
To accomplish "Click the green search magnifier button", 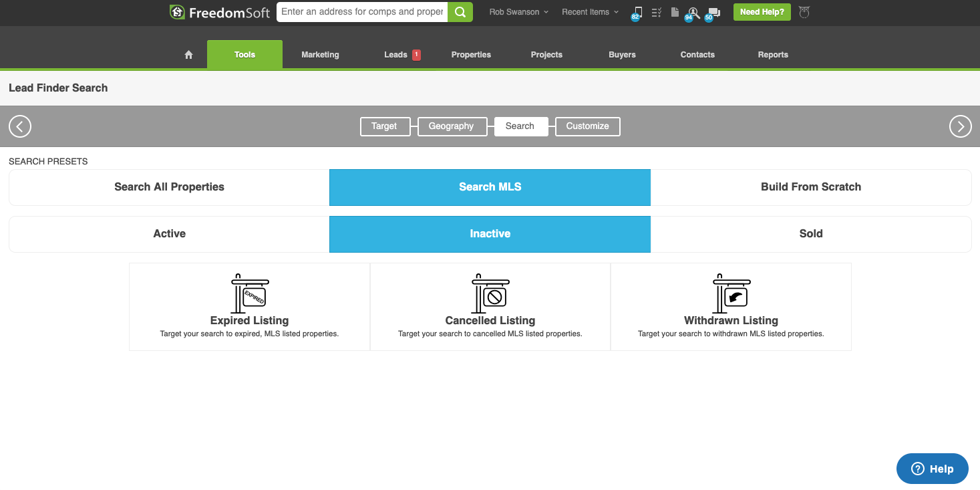I will pos(460,12).
